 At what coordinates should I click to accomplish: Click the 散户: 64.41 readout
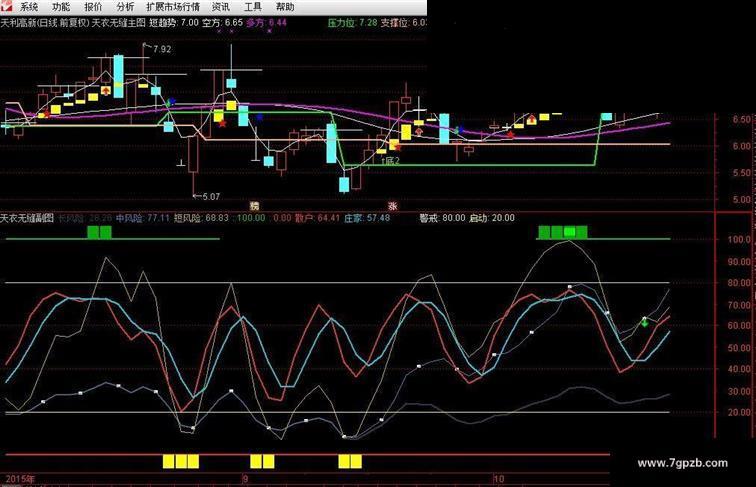pyautogui.click(x=317, y=218)
